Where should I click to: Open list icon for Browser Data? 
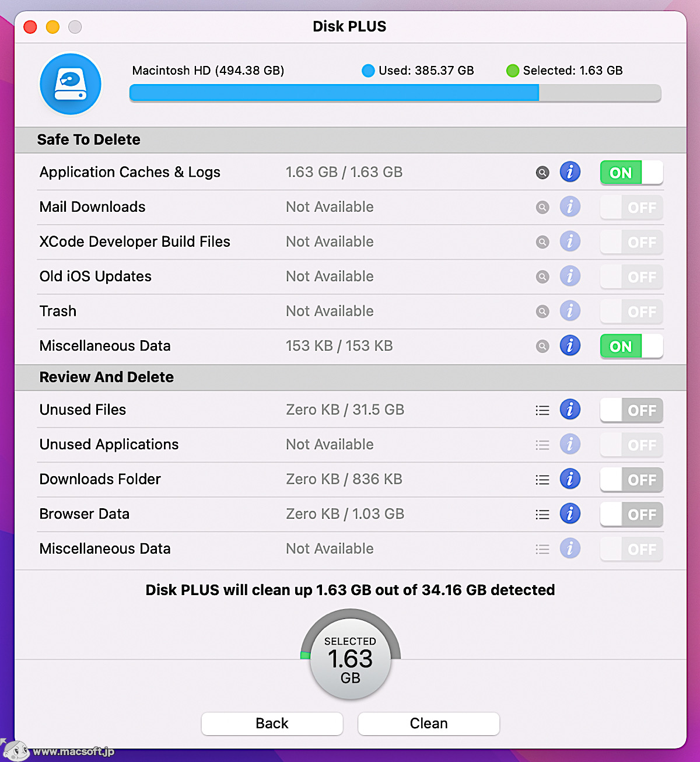(x=542, y=515)
